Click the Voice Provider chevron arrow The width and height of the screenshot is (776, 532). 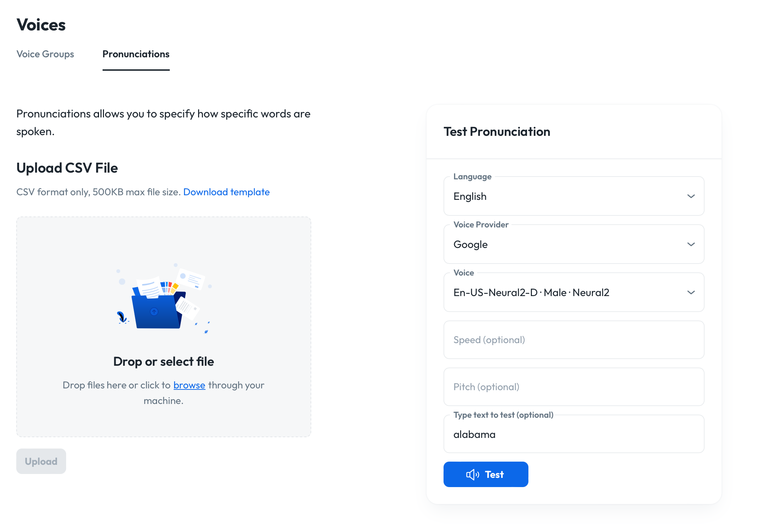coord(691,244)
